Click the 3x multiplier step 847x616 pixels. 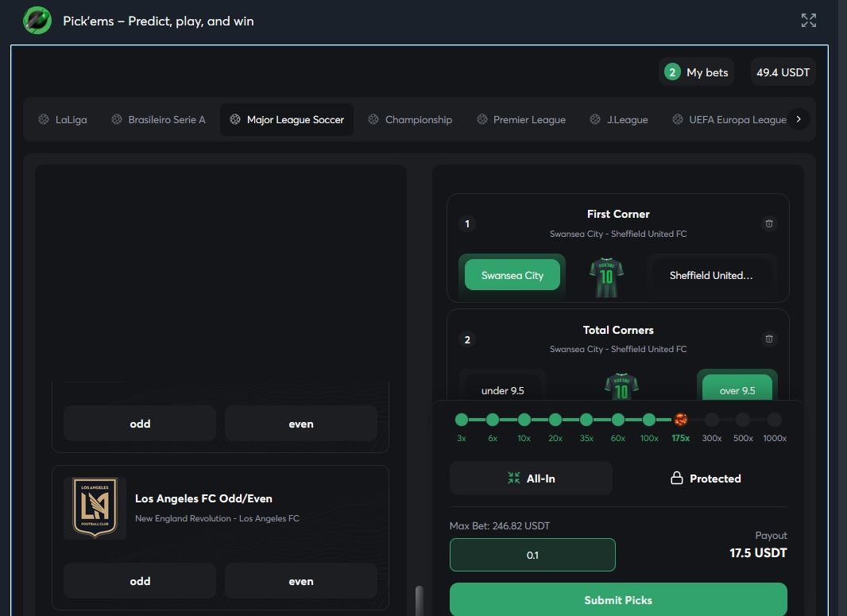(462, 420)
